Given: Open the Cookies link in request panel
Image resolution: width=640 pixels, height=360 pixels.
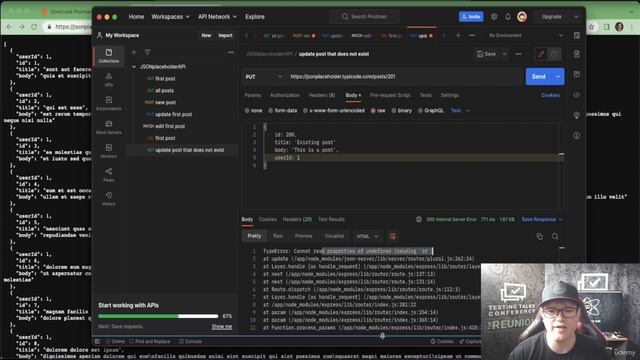Looking at the screenshot, I should (x=550, y=95).
